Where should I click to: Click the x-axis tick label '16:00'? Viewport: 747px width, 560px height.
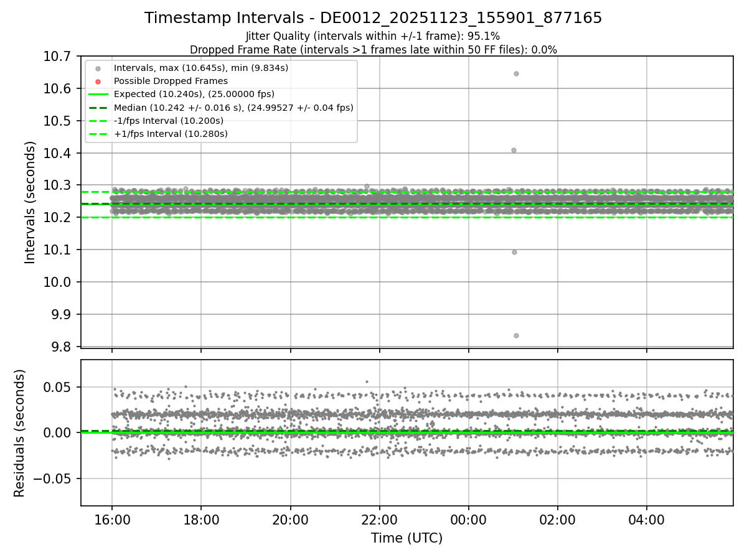click(x=112, y=519)
